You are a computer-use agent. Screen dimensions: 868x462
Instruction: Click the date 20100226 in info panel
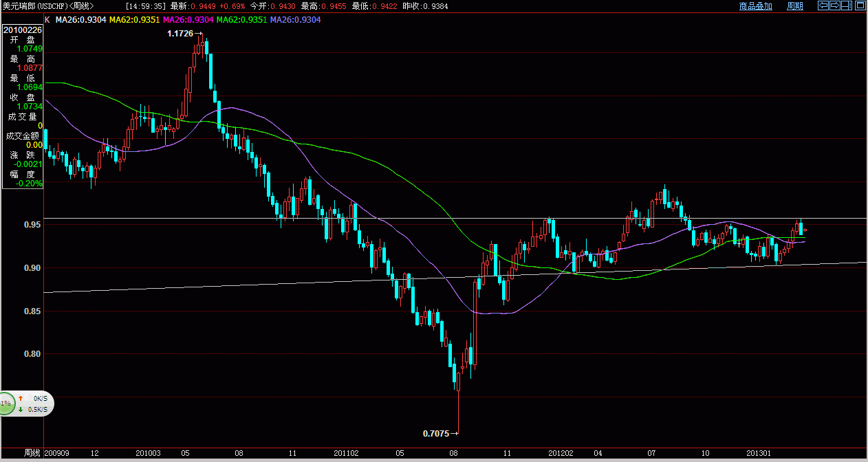pyautogui.click(x=23, y=30)
